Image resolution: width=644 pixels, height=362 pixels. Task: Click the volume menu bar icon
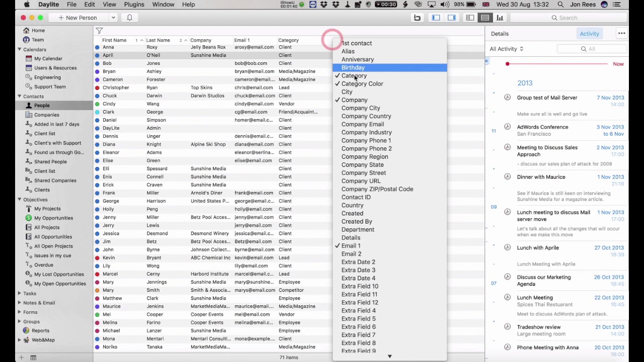pyautogui.click(x=445, y=5)
